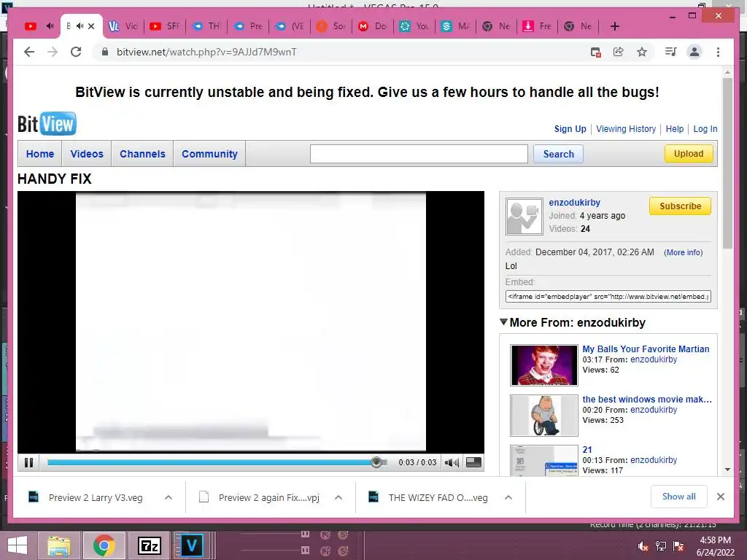Open Chrome from the taskbar
747x560 pixels.
tap(104, 545)
